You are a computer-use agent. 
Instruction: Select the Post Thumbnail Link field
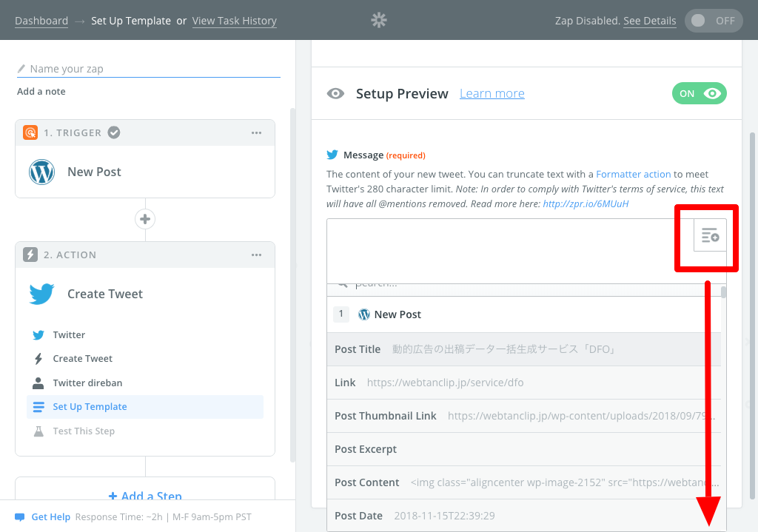click(524, 416)
